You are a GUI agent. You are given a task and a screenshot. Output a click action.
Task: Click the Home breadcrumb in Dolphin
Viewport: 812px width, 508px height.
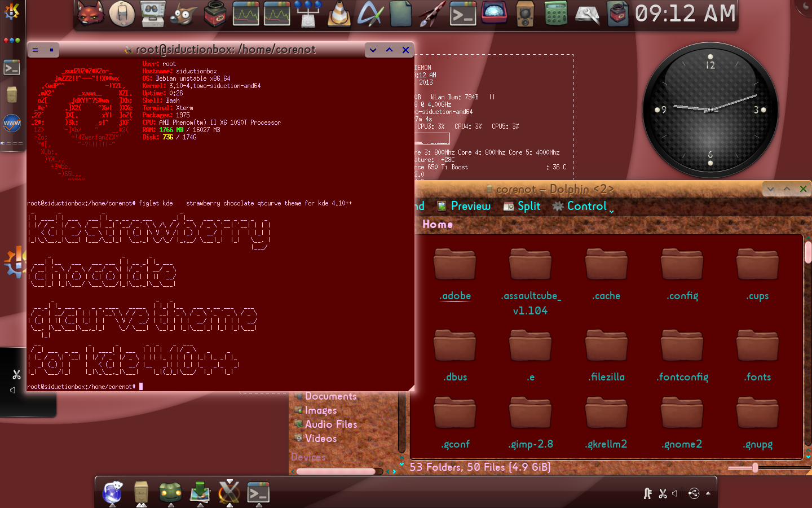click(438, 224)
